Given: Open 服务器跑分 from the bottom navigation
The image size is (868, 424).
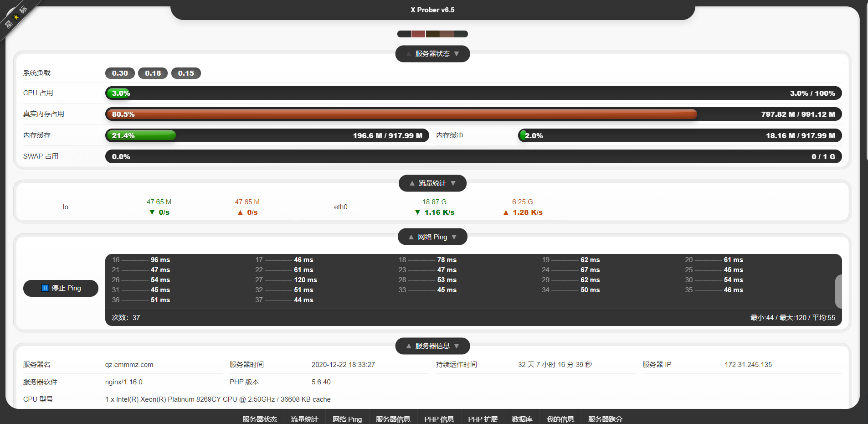Looking at the screenshot, I should tap(605, 419).
